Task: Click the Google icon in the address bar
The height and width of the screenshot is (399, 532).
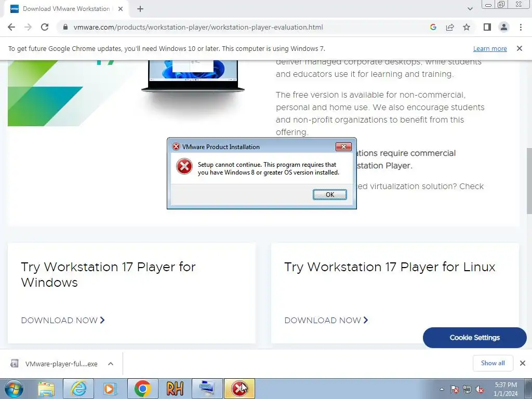Action: click(433, 27)
